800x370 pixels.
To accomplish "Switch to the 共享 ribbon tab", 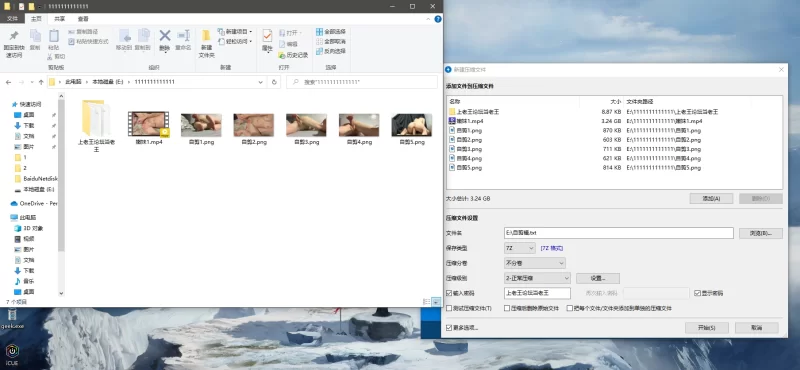I will (x=60, y=19).
